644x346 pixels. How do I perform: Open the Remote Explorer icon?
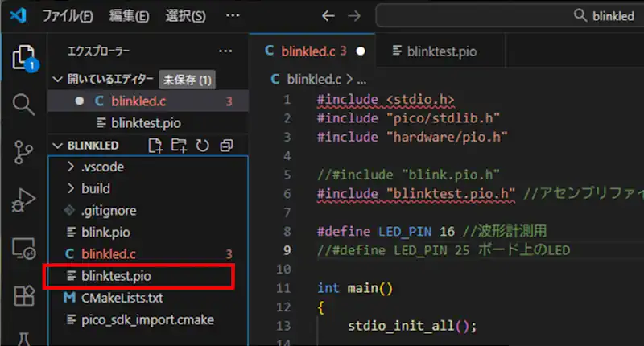(23, 249)
